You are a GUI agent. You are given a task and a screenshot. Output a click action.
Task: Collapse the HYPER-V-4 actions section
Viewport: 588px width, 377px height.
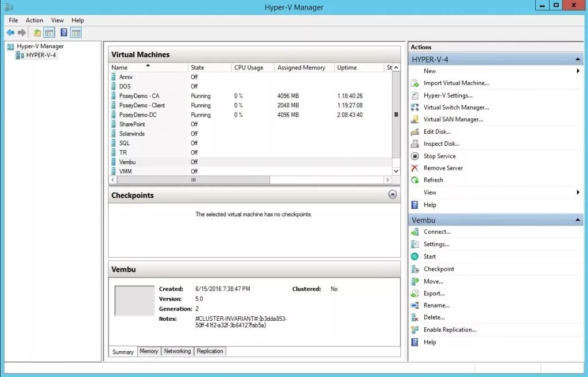pos(578,60)
